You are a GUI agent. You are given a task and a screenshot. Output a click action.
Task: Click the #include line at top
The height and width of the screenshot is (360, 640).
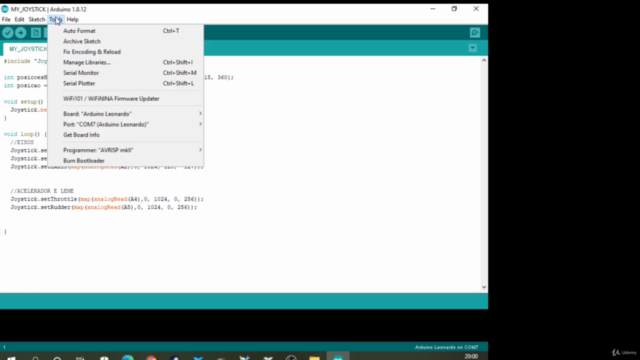tap(25, 61)
